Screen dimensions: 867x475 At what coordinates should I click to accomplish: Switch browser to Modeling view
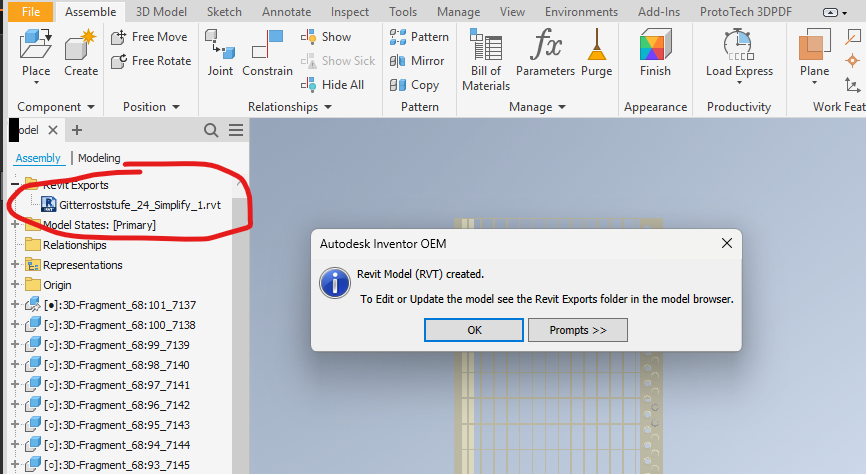click(99, 158)
